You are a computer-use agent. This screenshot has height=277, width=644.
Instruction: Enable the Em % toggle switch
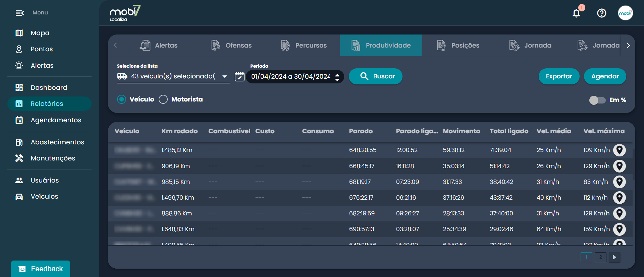pyautogui.click(x=597, y=100)
